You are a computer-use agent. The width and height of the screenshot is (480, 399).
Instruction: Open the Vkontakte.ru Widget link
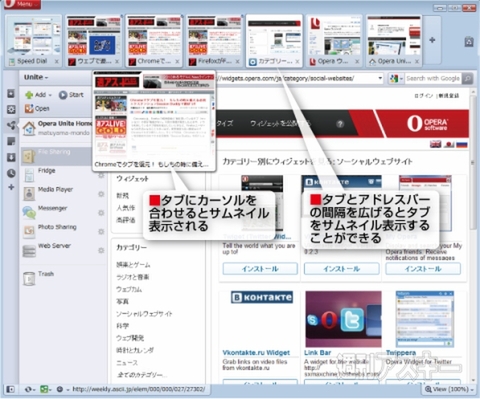(256, 353)
